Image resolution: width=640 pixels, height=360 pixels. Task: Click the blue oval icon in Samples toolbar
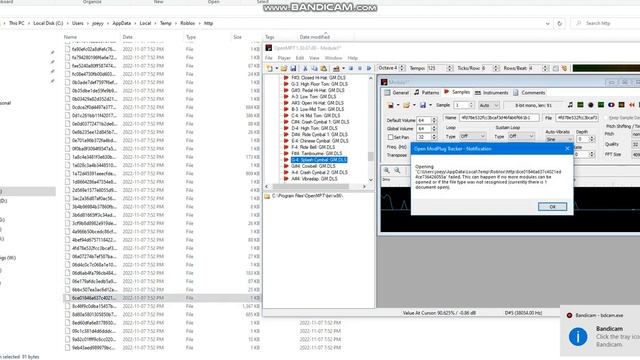[611, 105]
